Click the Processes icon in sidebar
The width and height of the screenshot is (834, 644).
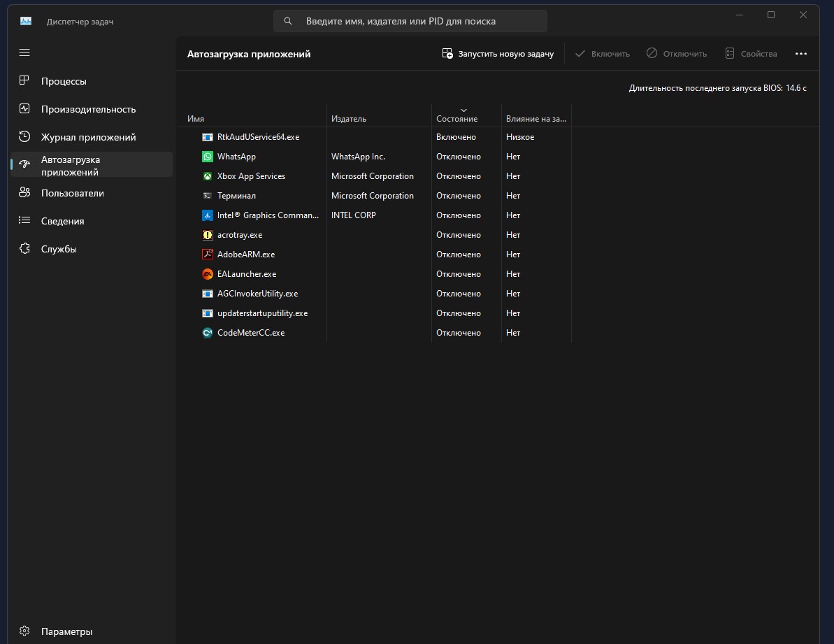(x=24, y=81)
